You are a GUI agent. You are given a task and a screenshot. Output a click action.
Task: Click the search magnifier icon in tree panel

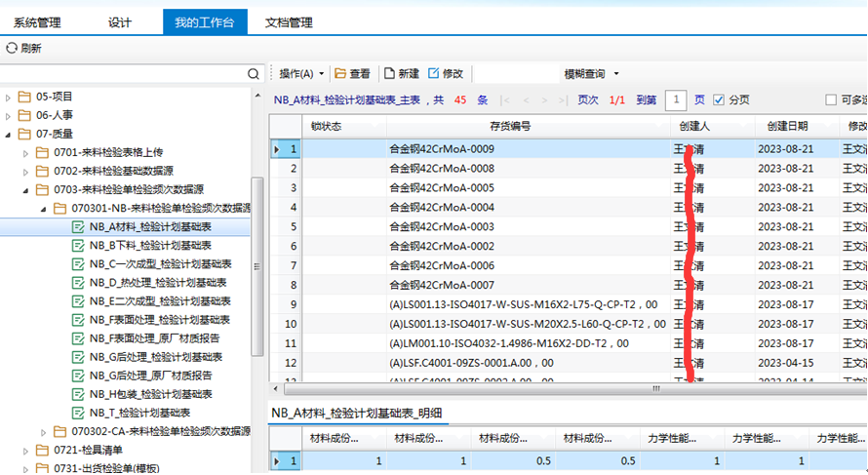coord(254,74)
